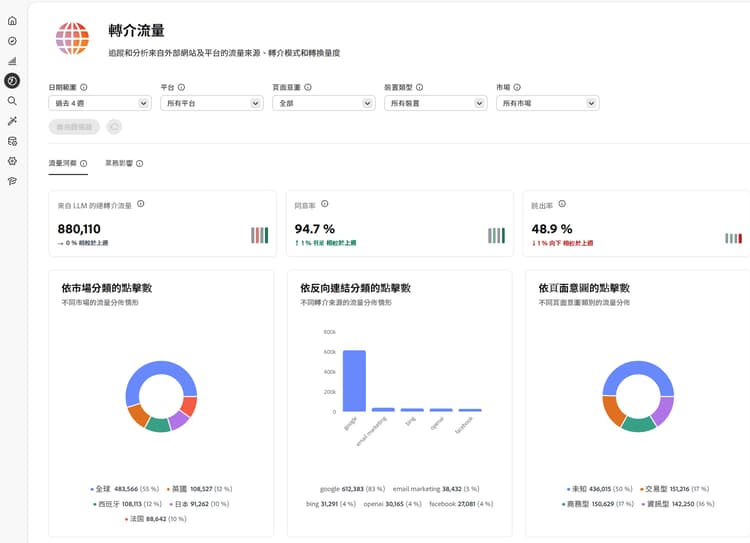Image resolution: width=750 pixels, height=543 pixels.
Task: Click legend entry 全球 483,566
Action: pyautogui.click(x=124, y=489)
